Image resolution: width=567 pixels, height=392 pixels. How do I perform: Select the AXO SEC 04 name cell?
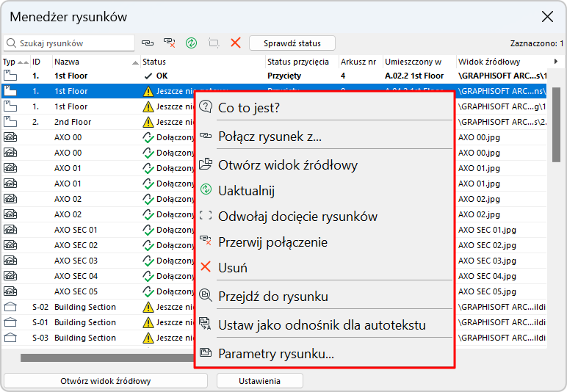click(76, 276)
